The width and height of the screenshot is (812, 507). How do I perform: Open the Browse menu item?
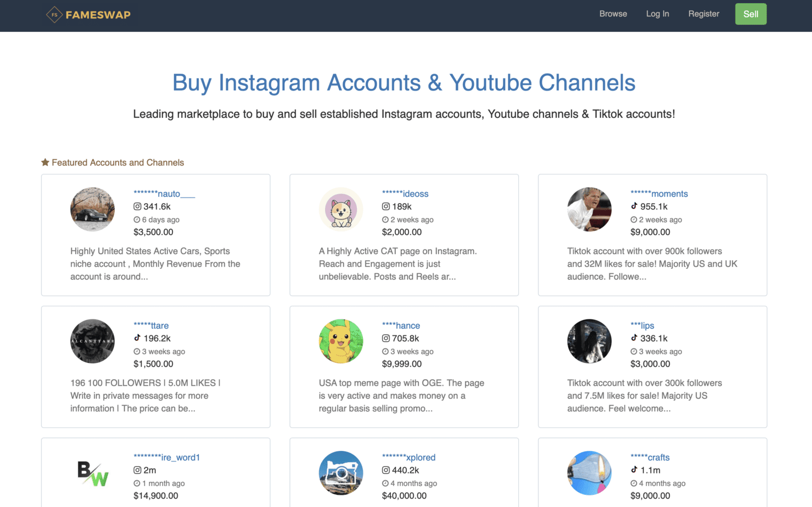pos(613,14)
